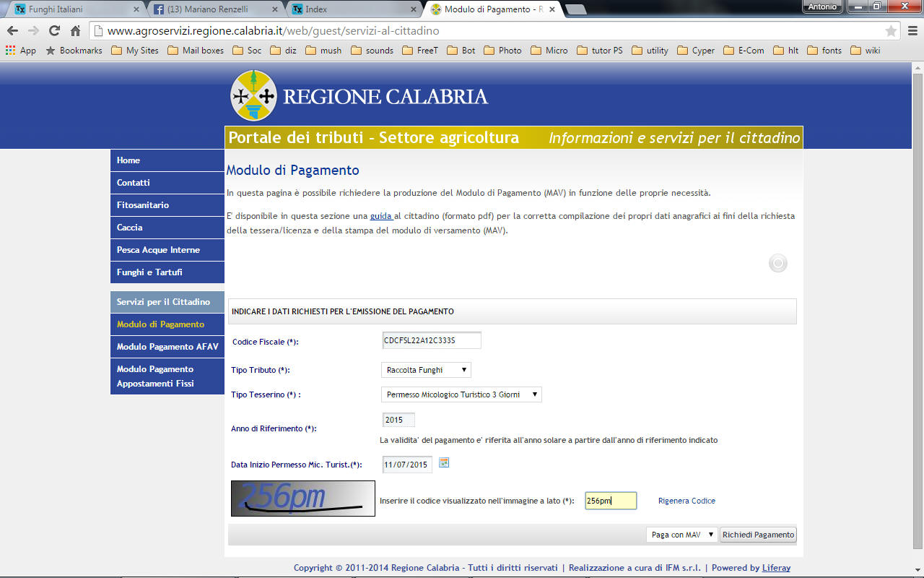Open the guida PDF link
This screenshot has width=924, height=578.
coord(381,216)
